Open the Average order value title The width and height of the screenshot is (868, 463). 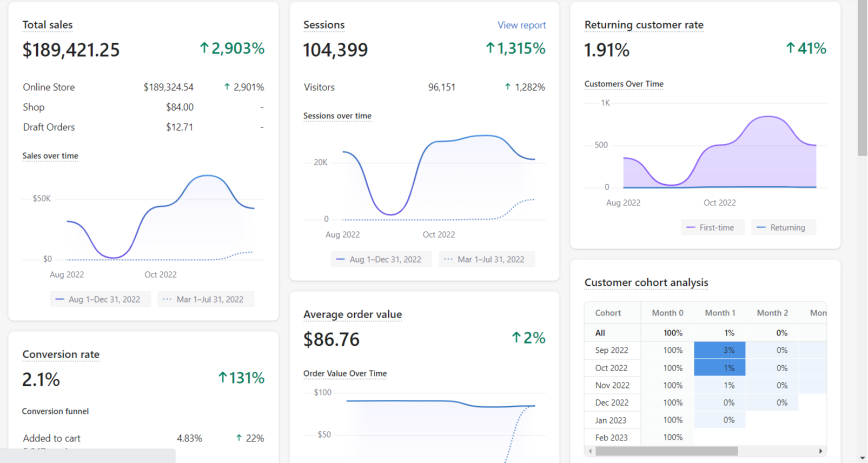pyautogui.click(x=353, y=314)
